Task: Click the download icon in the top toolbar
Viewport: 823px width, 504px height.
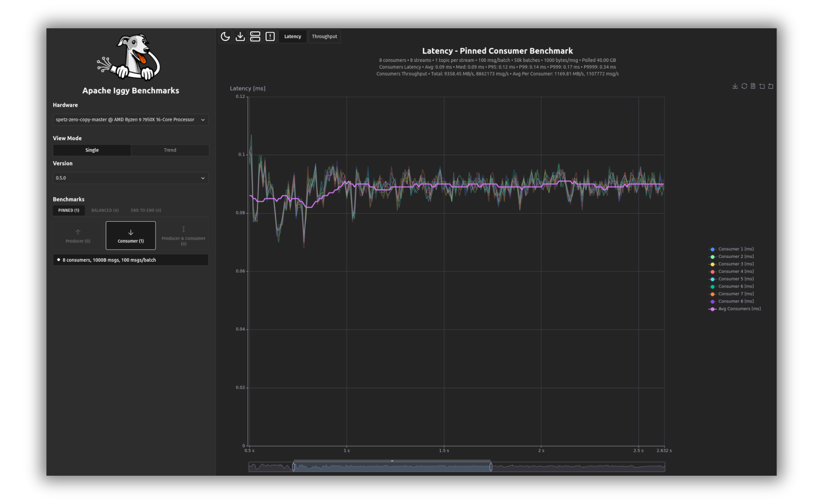Action: pos(240,36)
